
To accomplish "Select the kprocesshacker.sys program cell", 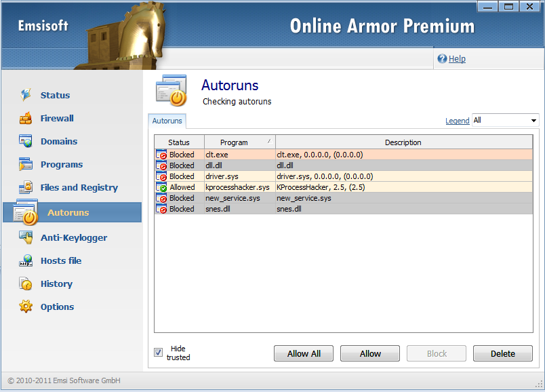I will pyautogui.click(x=239, y=187).
